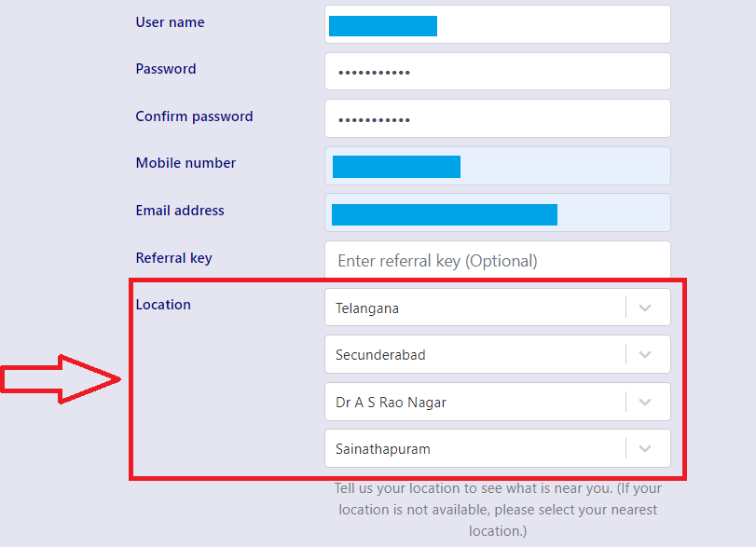Image resolution: width=756 pixels, height=547 pixels.
Task: Open the Sainathapuram locality selection box
Action: pyautogui.click(x=475, y=449)
